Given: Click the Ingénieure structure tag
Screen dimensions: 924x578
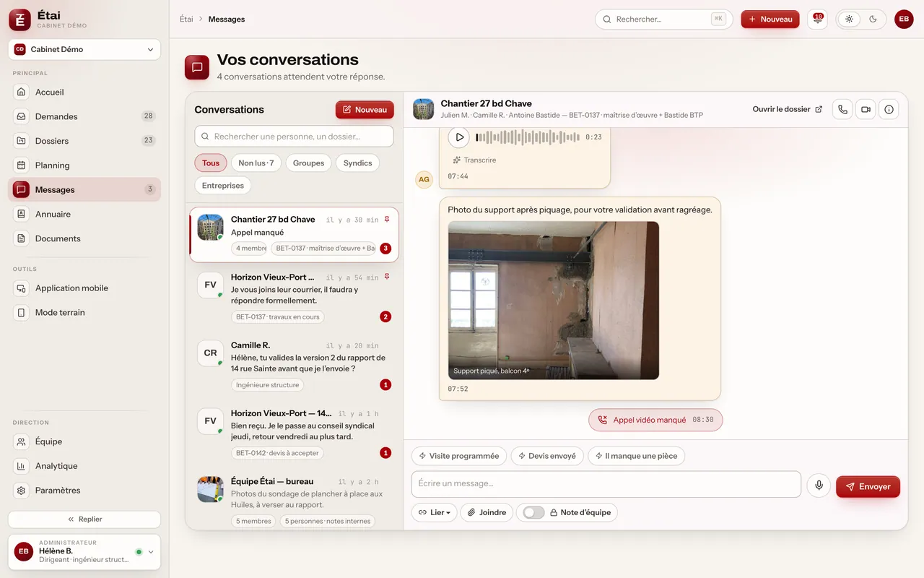Looking at the screenshot, I should pyautogui.click(x=267, y=385).
